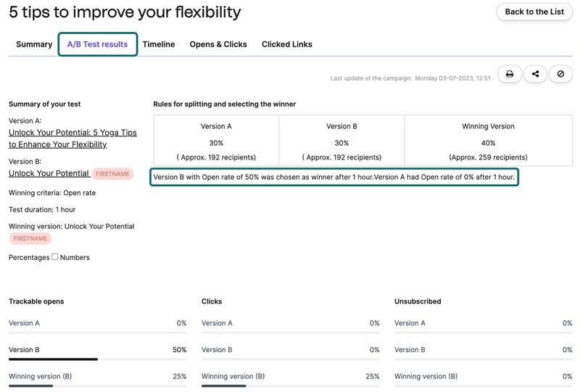Go to the Opens & Clicks tab
The height and width of the screenshot is (392, 580).
218,44
